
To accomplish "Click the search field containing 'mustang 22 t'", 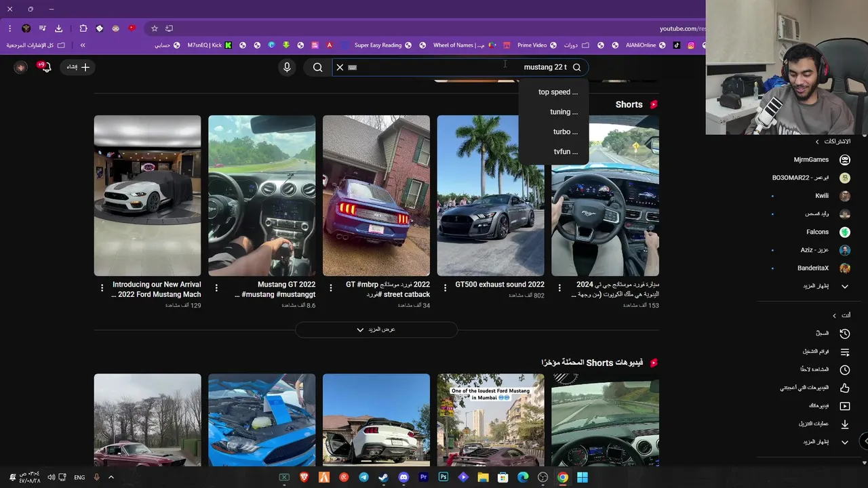I will point(460,67).
